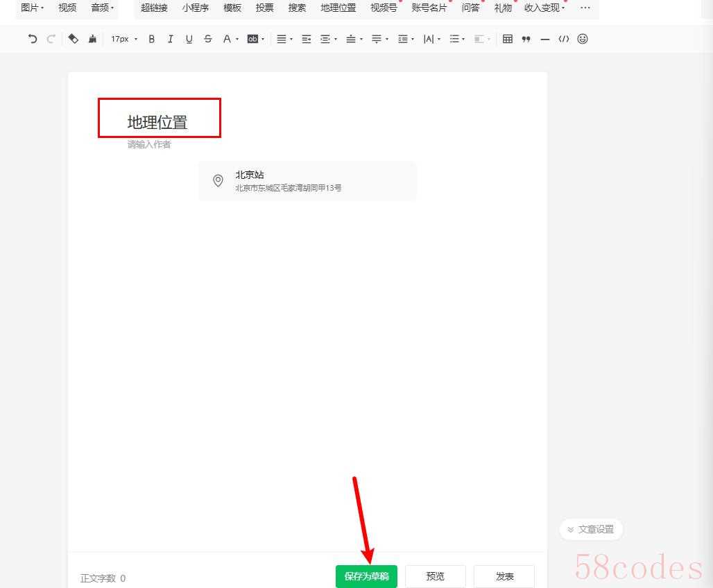Expand the 收入变现 dropdown menu
713x588 pixels.
coord(544,8)
